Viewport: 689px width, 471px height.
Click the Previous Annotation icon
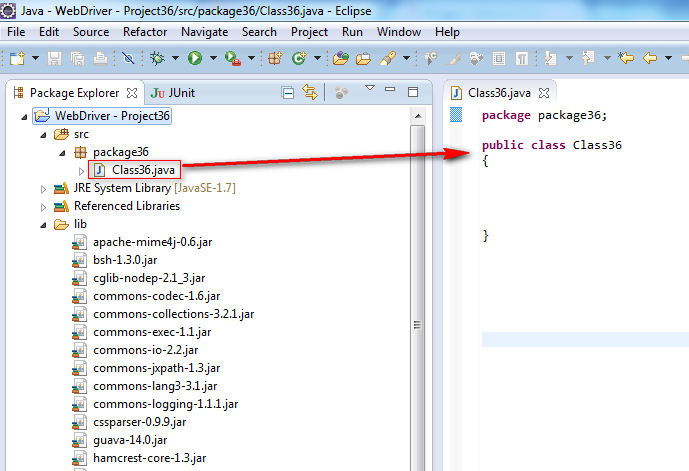click(x=588, y=58)
